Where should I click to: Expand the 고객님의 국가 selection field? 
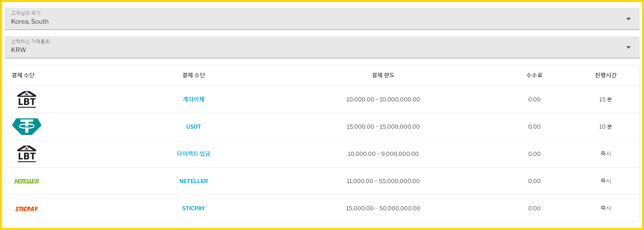(322, 19)
